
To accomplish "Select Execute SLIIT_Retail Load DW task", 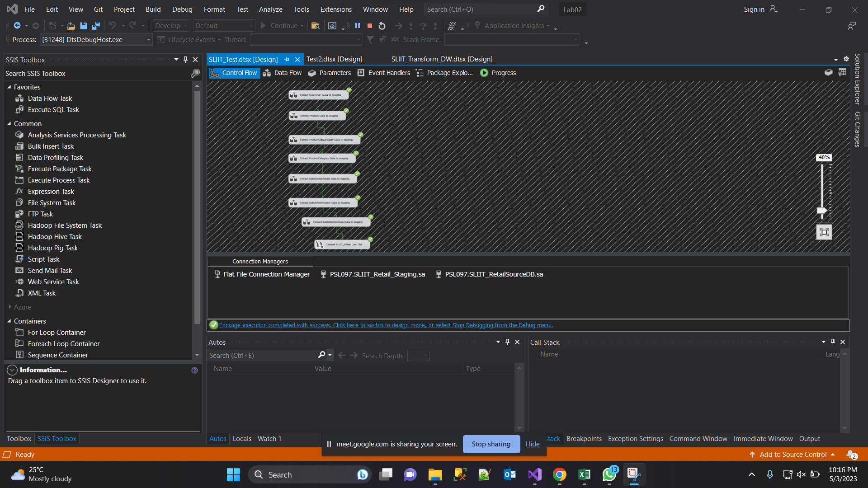I will (x=343, y=244).
